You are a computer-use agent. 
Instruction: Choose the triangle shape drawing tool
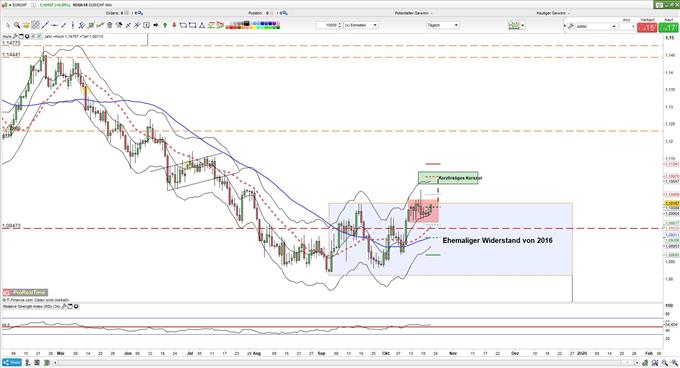(x=202, y=25)
